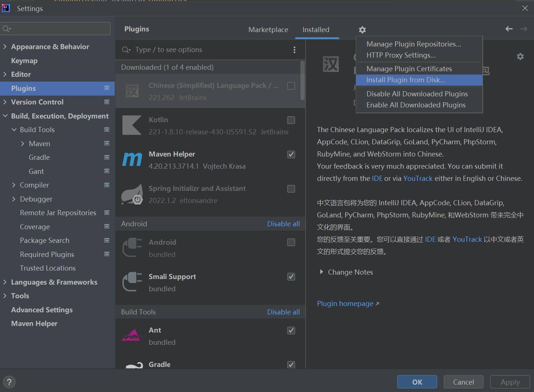
Task: Collapse the Build Tools node
Action: [14, 130]
